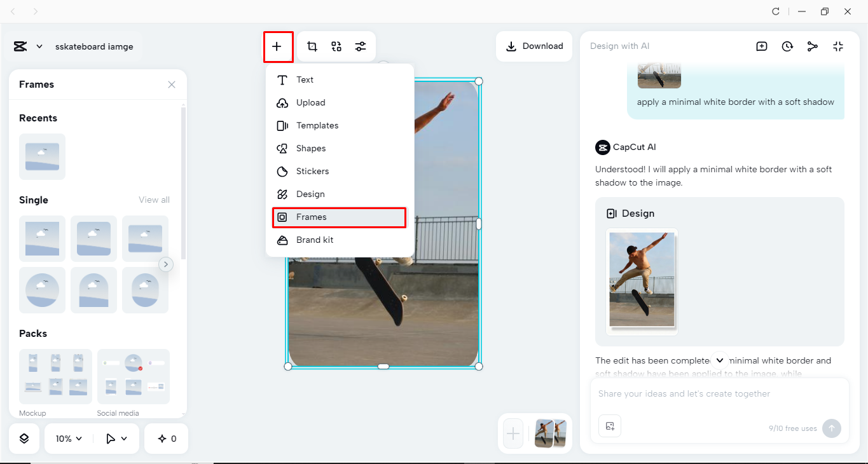Click the skateboard thumbnail in user message
868x464 pixels.
[659, 76]
